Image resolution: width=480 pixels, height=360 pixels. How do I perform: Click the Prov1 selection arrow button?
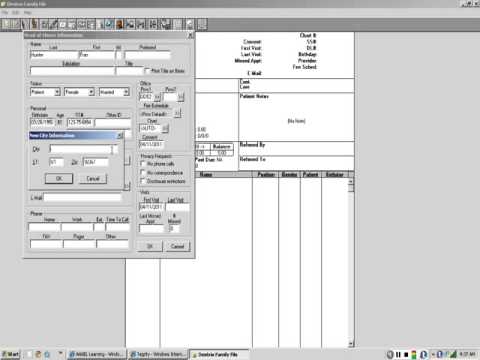point(157,97)
